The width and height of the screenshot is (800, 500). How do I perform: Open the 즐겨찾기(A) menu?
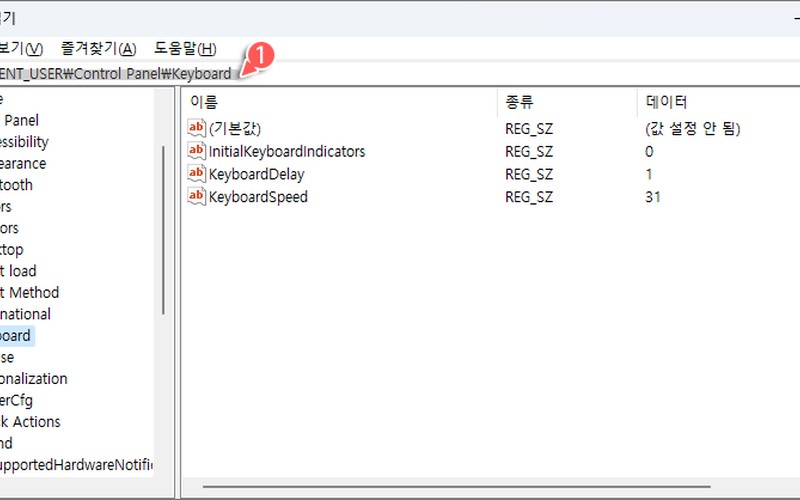98,49
